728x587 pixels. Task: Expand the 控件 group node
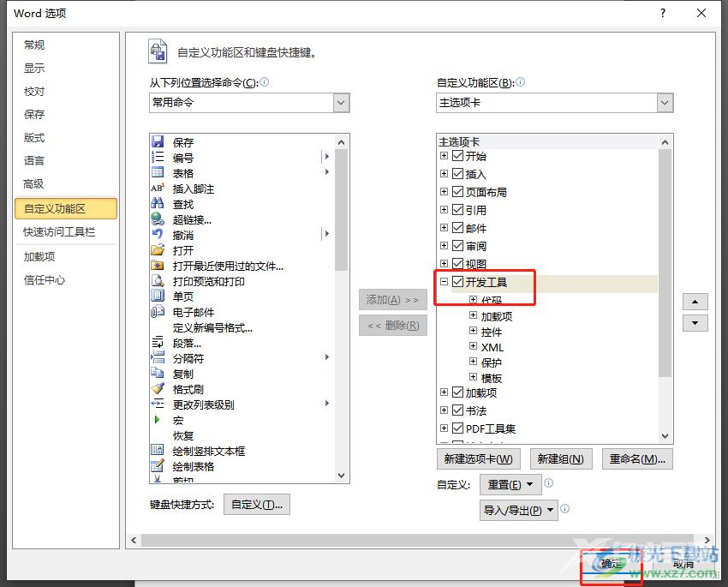(x=473, y=331)
